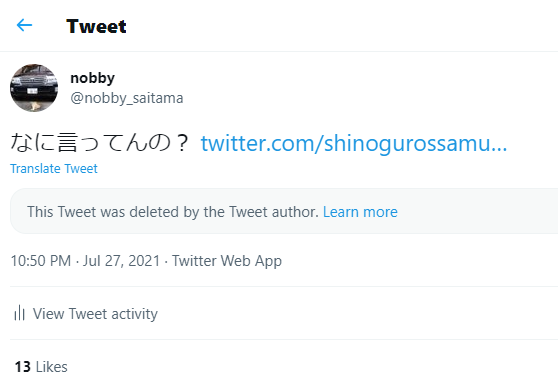Click the Tweet page heading
Image resolution: width=558 pixels, height=387 pixels.
coord(96,26)
